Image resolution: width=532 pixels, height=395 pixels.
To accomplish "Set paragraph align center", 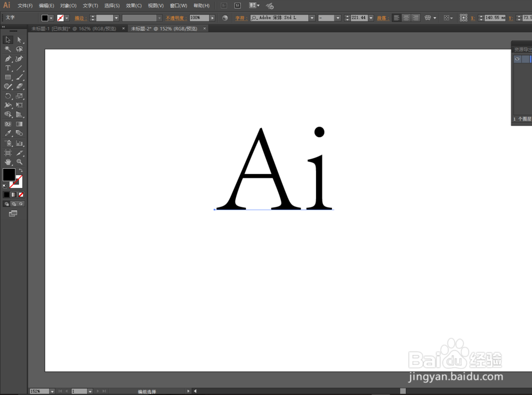I will pyautogui.click(x=406, y=18).
